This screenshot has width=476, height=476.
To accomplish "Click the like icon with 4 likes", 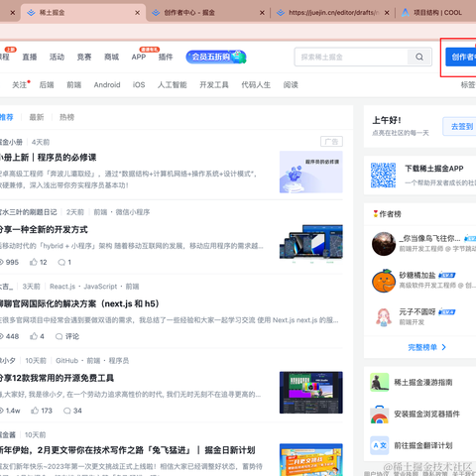I will point(34,336).
